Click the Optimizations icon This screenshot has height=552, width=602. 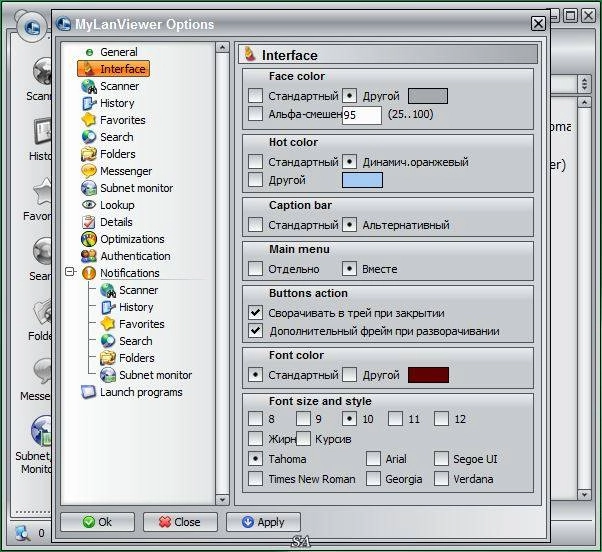[x=89, y=239]
